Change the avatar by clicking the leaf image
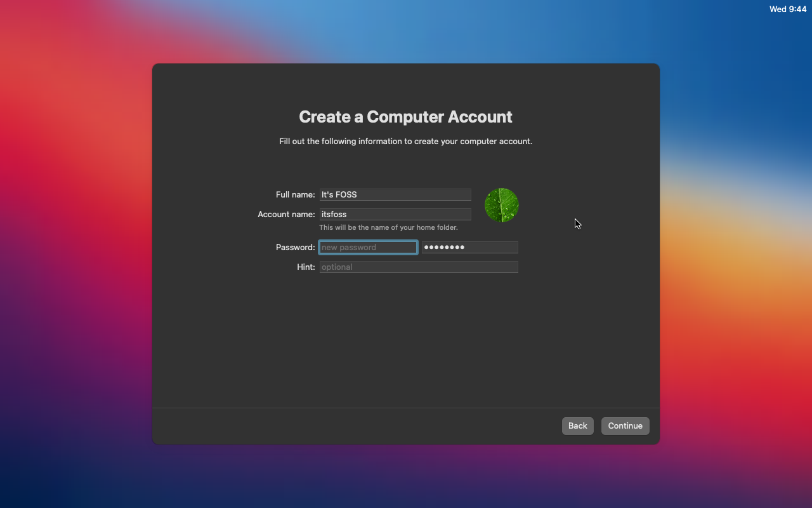 pyautogui.click(x=501, y=204)
